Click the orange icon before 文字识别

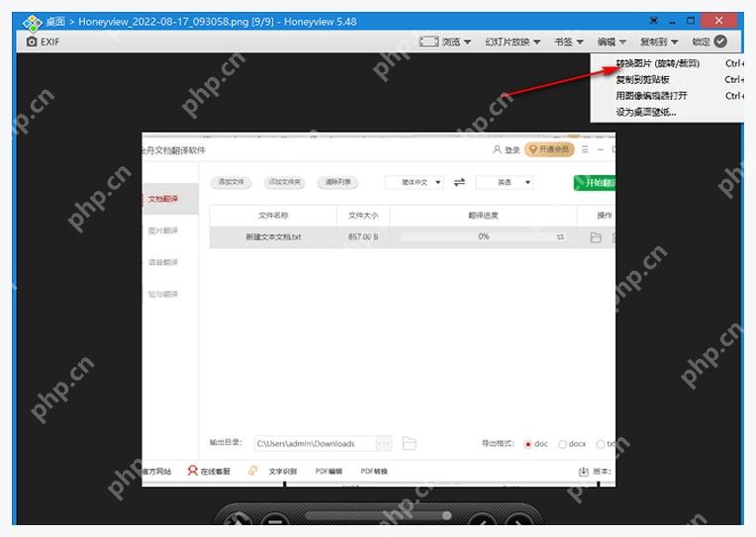point(252,471)
